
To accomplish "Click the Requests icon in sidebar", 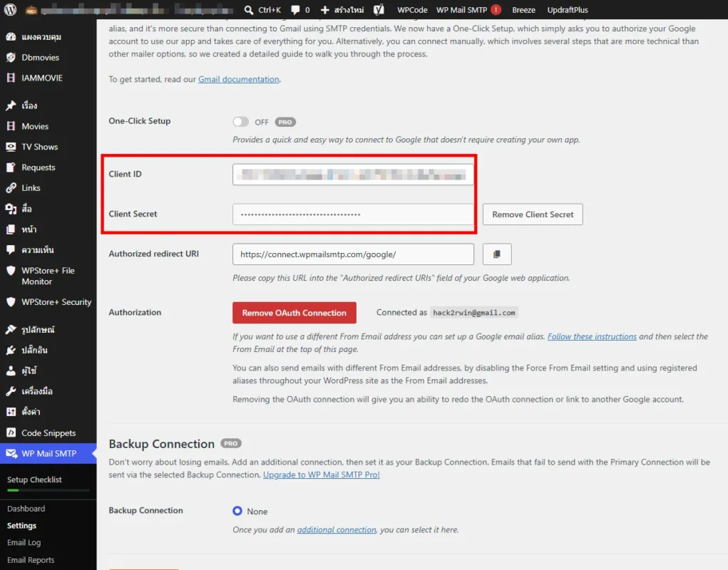I will coord(11,167).
